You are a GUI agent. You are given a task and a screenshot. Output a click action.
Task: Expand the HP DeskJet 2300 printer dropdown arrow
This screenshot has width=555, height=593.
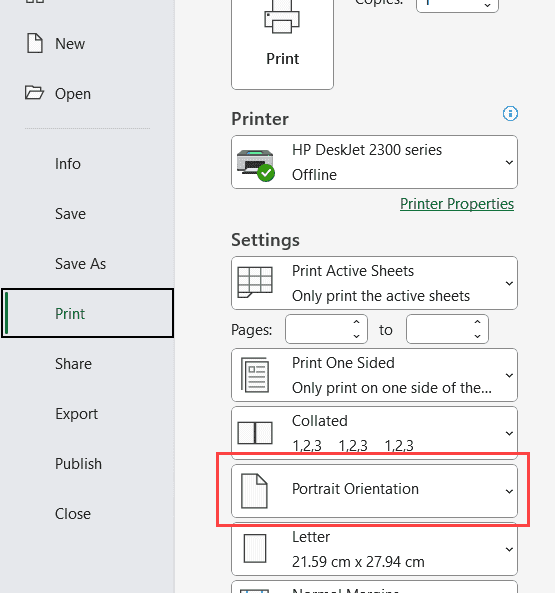pyautogui.click(x=509, y=163)
